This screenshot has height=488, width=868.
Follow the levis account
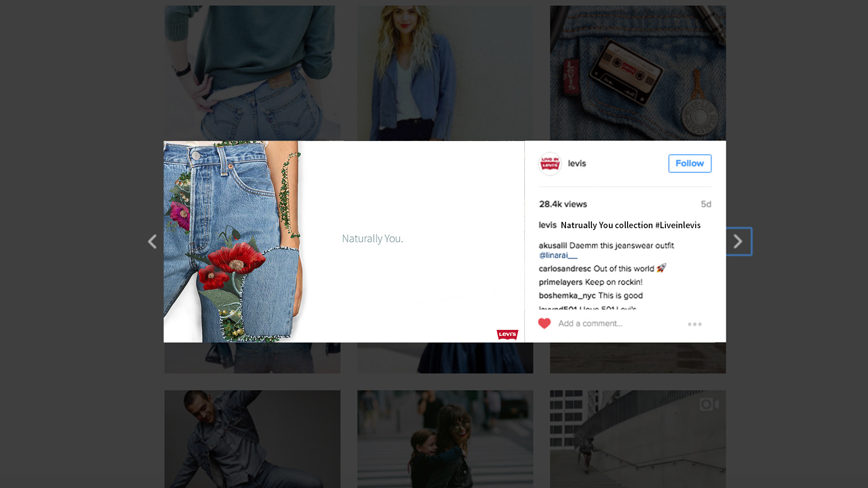(689, 164)
